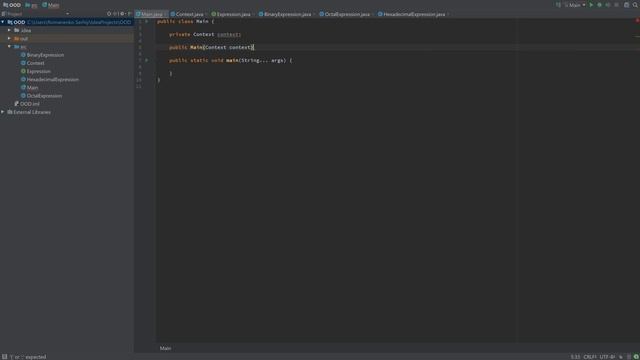The image size is (640, 360).
Task: Close the HexadecimalExpression.java tab
Action: point(448,14)
